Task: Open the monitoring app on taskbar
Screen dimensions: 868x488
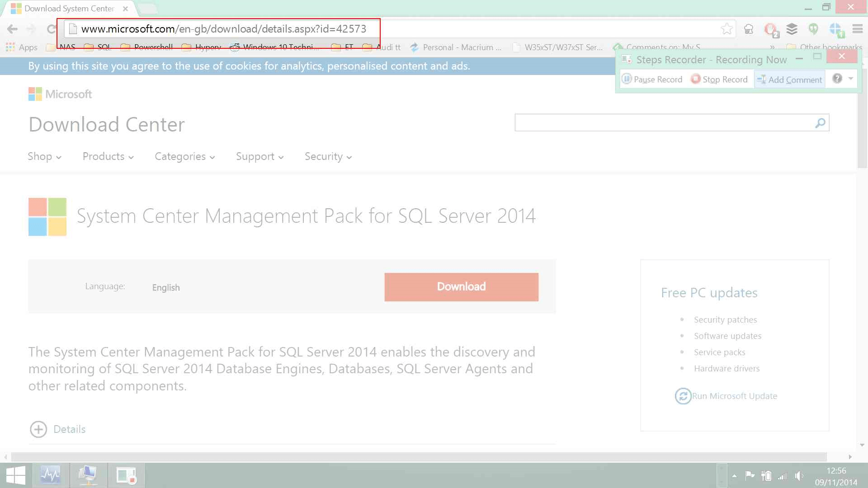Action: (x=50, y=475)
